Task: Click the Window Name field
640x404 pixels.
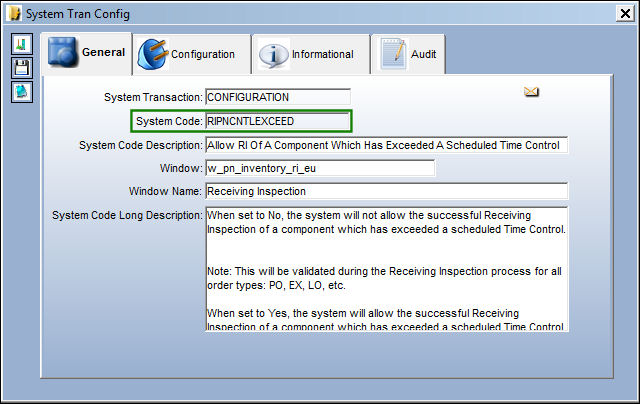Action: point(387,191)
